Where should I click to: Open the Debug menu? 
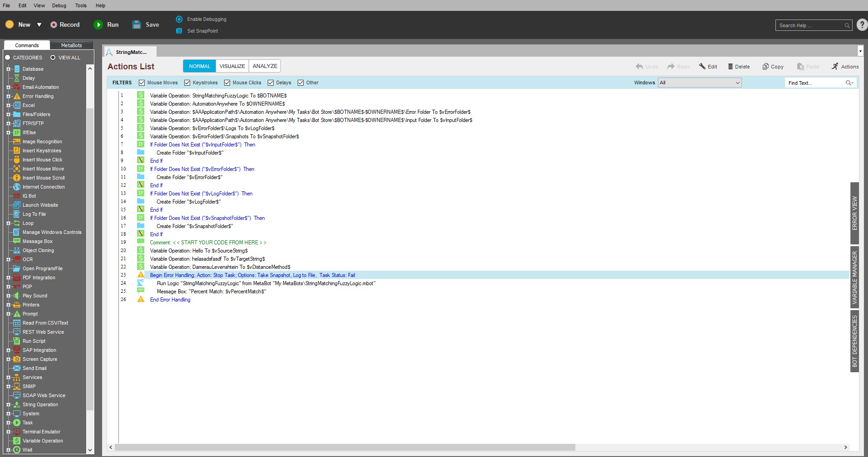[59, 5]
